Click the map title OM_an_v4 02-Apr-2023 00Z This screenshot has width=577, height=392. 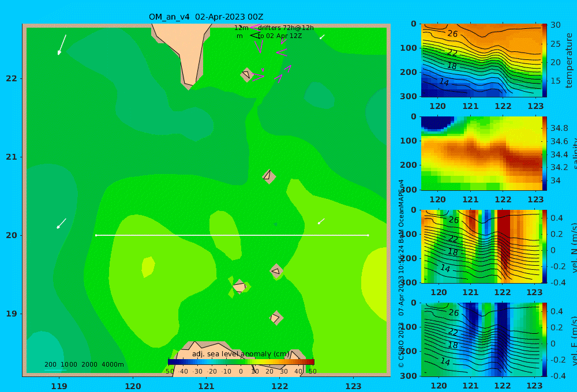206,17
